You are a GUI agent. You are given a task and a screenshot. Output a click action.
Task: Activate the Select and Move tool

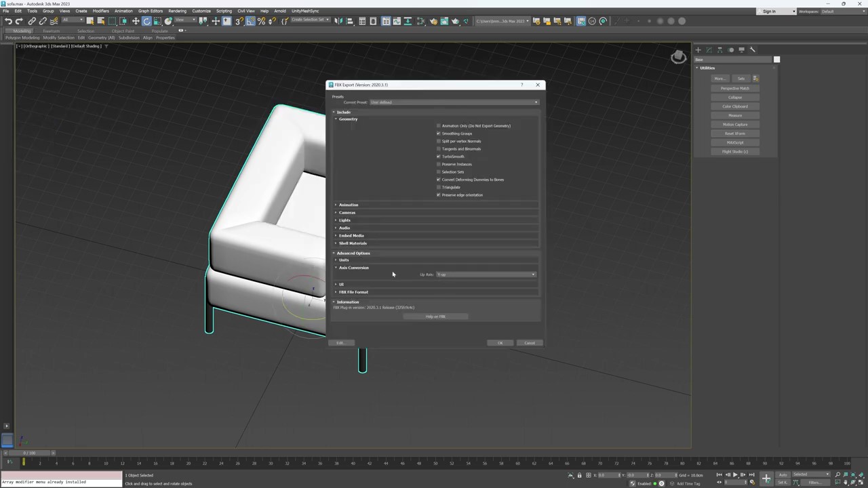136,21
